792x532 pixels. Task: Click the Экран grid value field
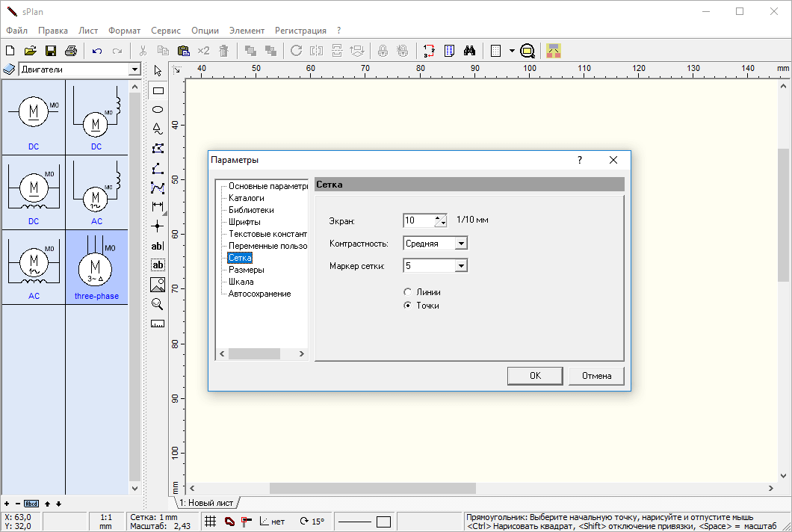pos(418,220)
